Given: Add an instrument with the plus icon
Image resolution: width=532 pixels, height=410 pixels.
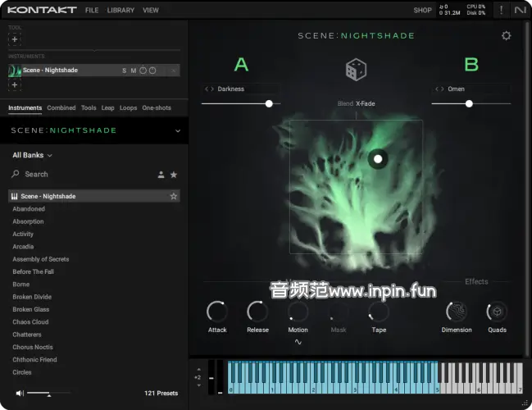Looking at the screenshot, I should click(15, 84).
